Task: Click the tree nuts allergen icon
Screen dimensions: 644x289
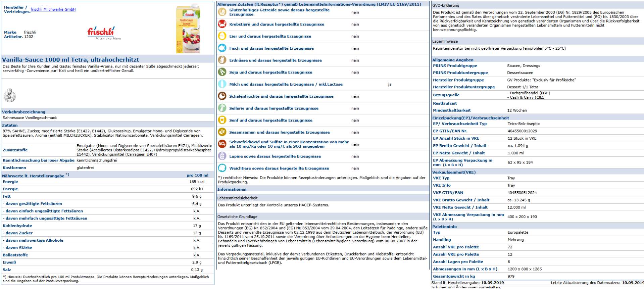Action: click(x=222, y=96)
